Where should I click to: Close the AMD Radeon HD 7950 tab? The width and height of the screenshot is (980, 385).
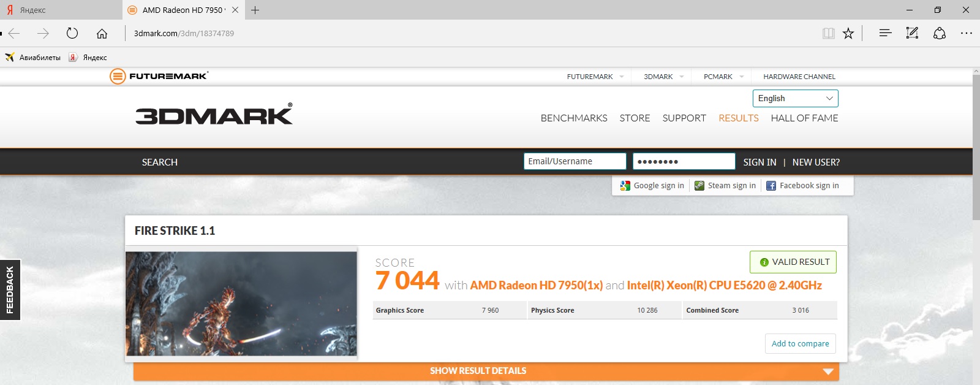tap(235, 10)
